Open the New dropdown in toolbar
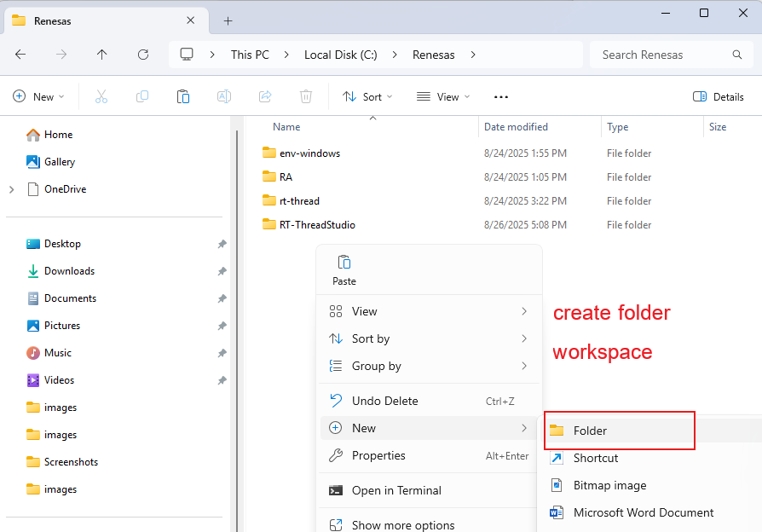The image size is (762, 532). tap(39, 96)
